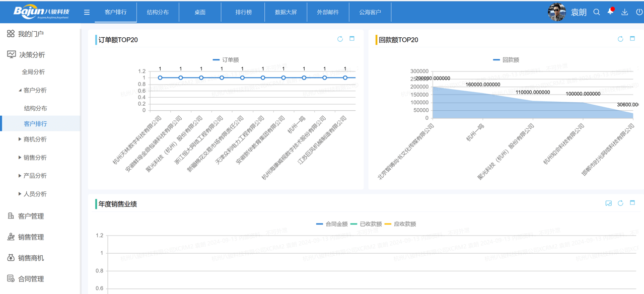Click the power logout icon
This screenshot has width=644, height=294.
(639, 12)
